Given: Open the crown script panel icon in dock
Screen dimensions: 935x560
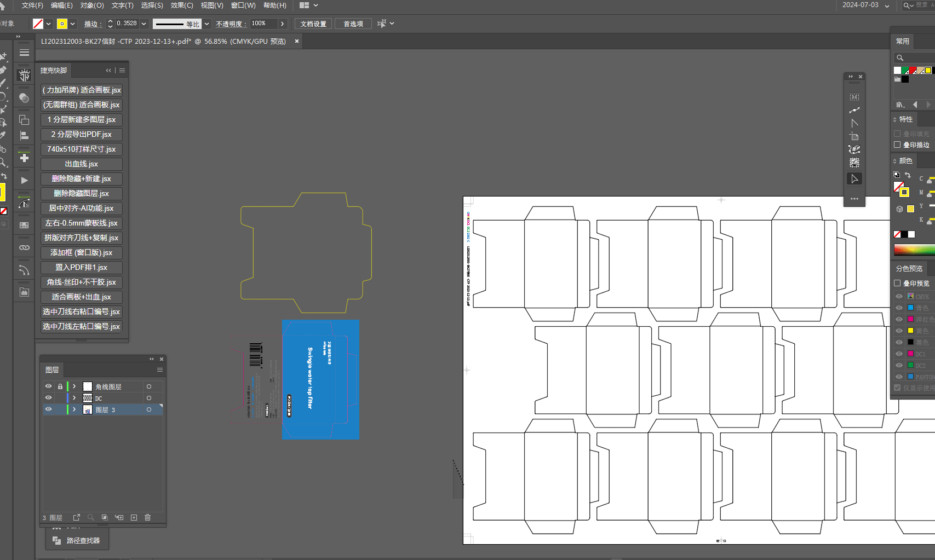Looking at the screenshot, I should tap(24, 76).
